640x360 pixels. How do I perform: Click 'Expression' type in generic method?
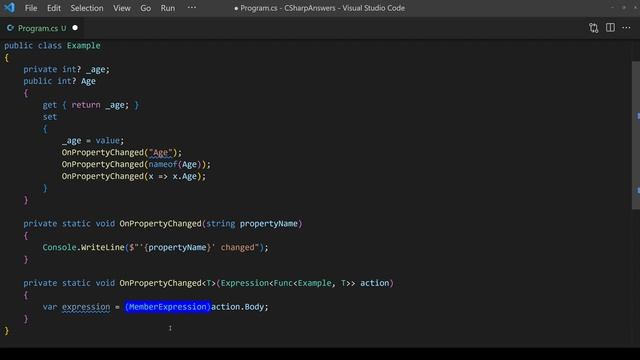point(244,283)
